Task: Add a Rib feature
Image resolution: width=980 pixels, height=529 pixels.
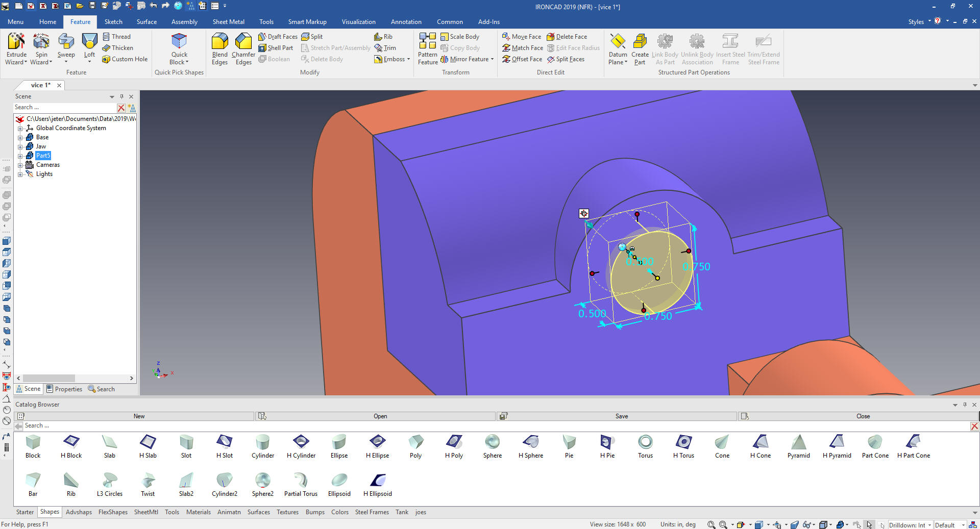Action: tap(383, 37)
